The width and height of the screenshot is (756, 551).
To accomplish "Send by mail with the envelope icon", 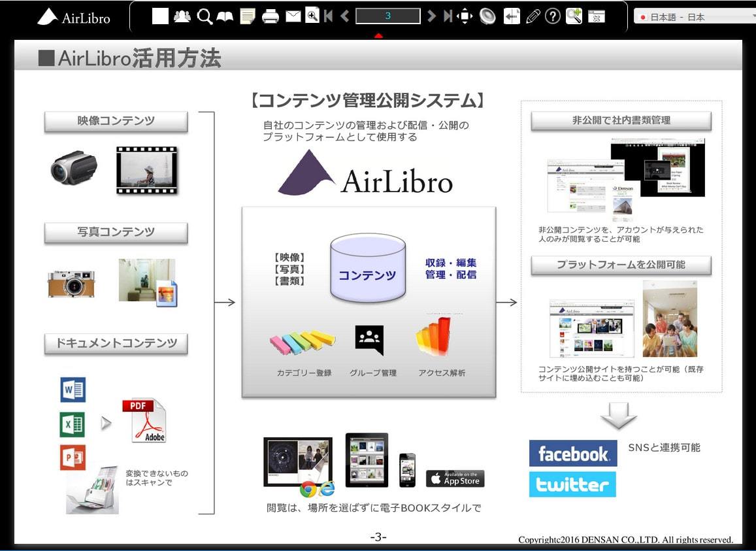I will click(x=293, y=17).
